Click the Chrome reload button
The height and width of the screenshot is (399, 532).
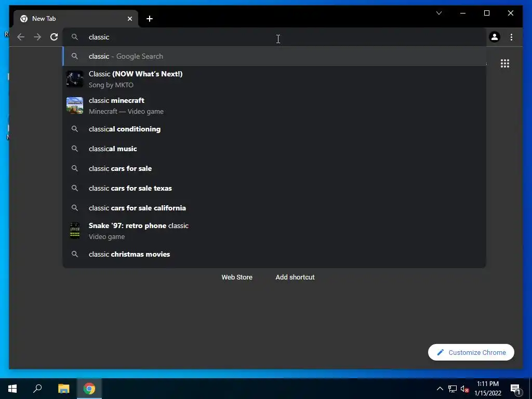(54, 37)
